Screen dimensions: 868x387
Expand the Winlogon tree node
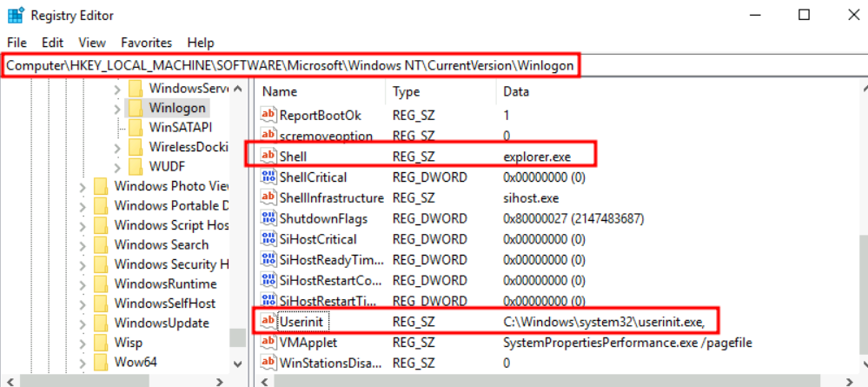point(117,108)
